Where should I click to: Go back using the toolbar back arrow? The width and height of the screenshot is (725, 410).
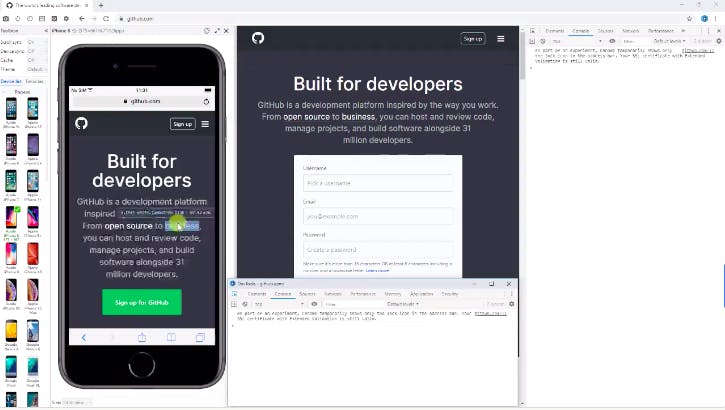click(x=82, y=18)
